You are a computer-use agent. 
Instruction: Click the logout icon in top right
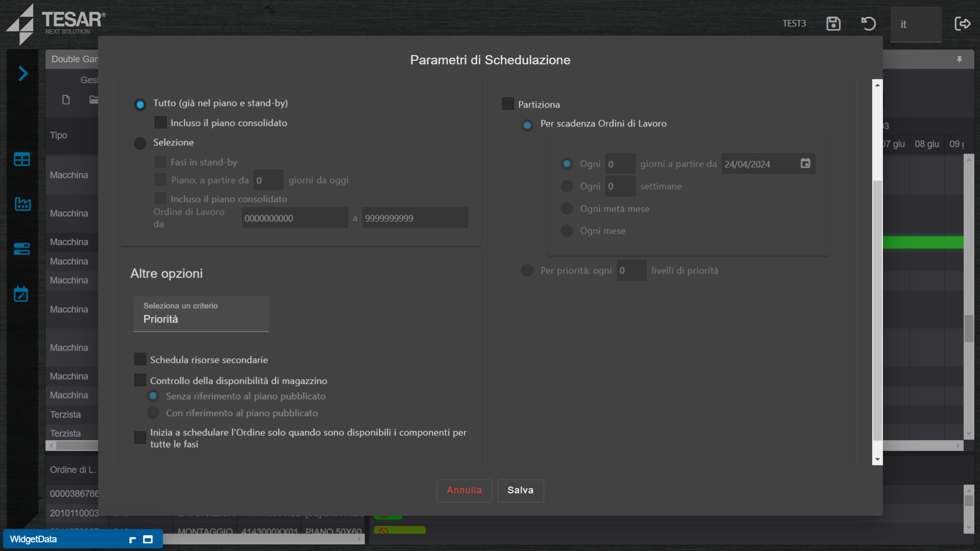click(962, 23)
